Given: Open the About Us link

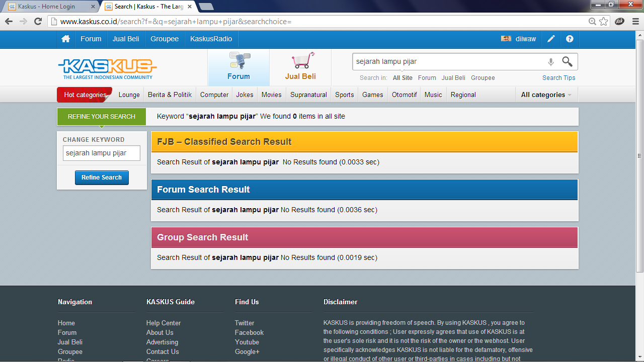Looking at the screenshot, I should pos(160,333).
